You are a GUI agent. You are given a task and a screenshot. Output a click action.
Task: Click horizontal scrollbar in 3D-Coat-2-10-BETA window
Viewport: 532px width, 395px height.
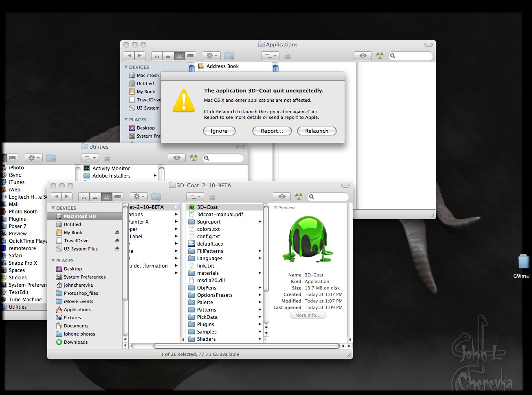pos(246,346)
